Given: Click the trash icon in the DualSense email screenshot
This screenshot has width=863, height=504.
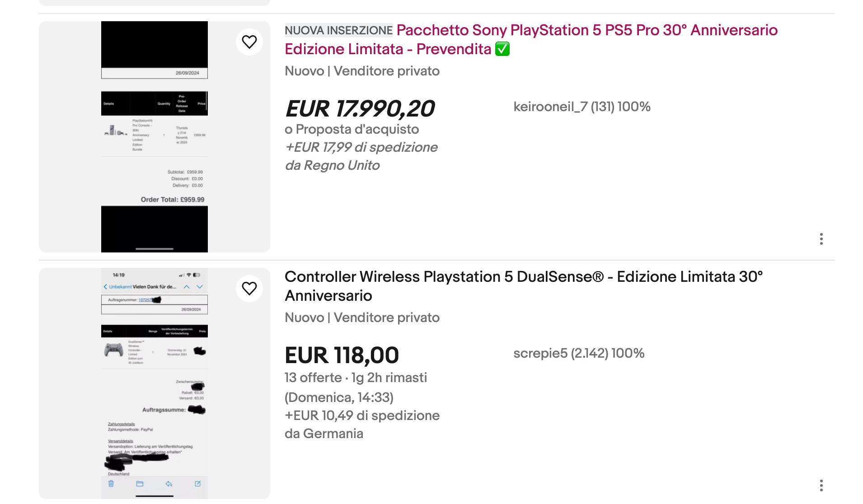Looking at the screenshot, I should [x=111, y=484].
